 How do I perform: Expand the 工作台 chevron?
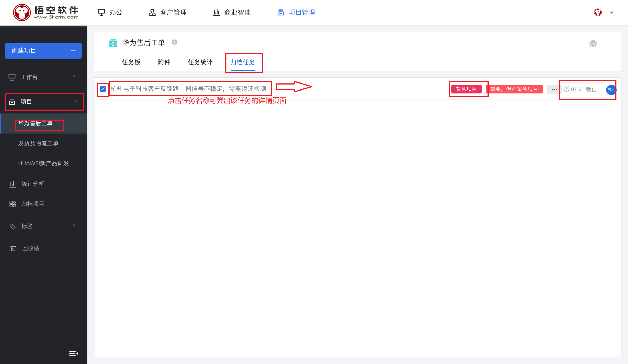click(75, 76)
